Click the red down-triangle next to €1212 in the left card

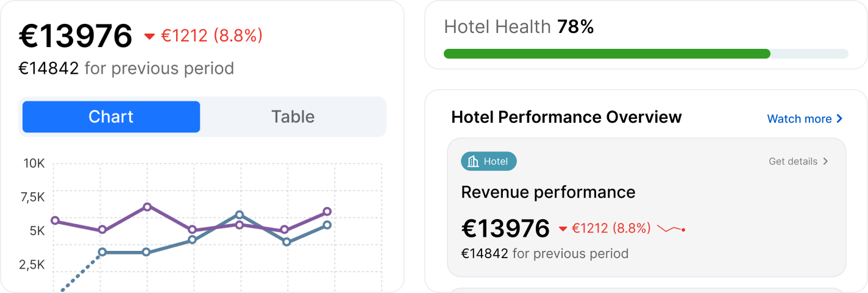(149, 37)
